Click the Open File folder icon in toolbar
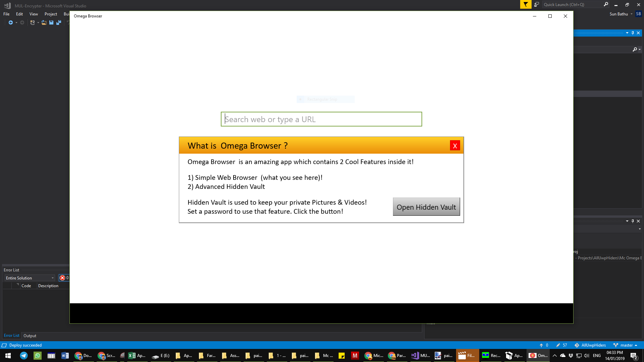Viewport: 644px width, 362px height. point(44,22)
